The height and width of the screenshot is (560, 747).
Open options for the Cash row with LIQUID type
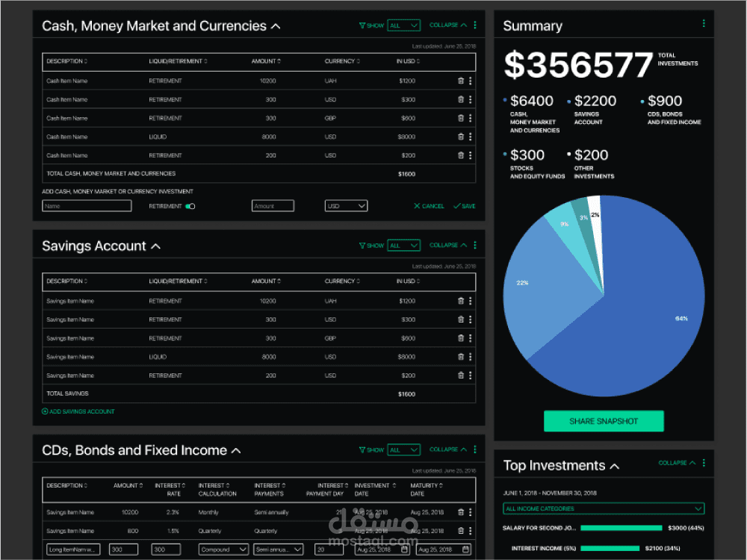(x=470, y=137)
